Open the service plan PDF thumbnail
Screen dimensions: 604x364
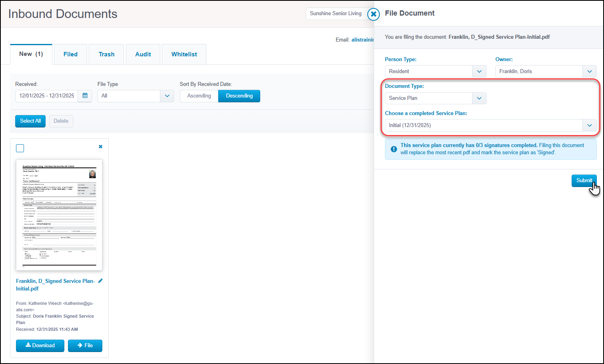click(x=59, y=215)
